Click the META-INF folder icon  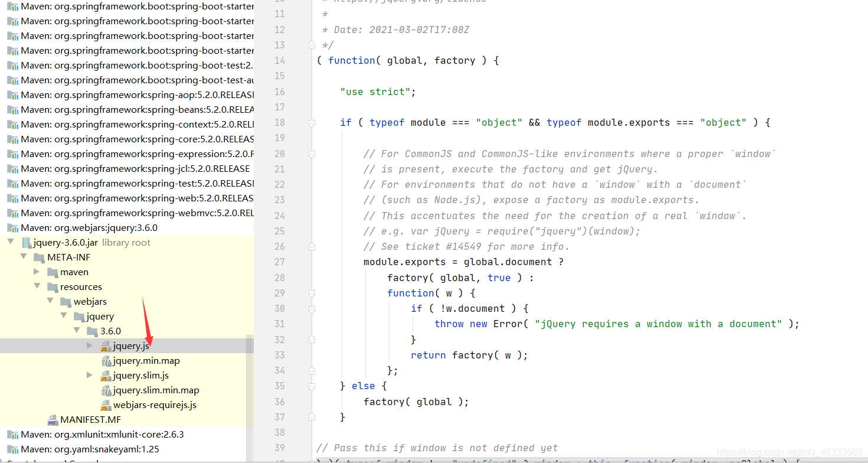[x=39, y=257]
